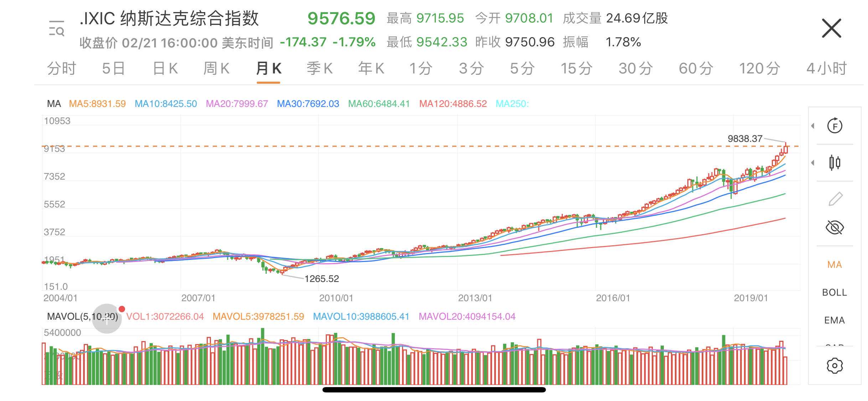Switch to the 120分 interval tab
Screen dimensions: 868x401
coord(760,68)
